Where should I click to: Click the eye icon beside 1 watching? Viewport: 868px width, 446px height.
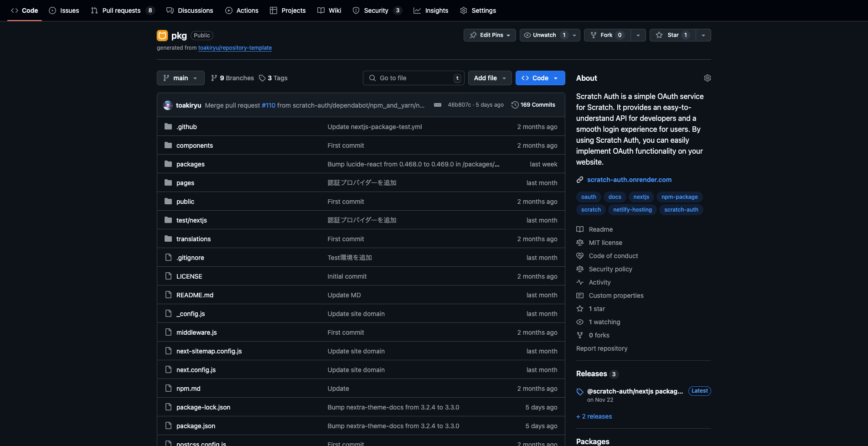[x=580, y=322]
